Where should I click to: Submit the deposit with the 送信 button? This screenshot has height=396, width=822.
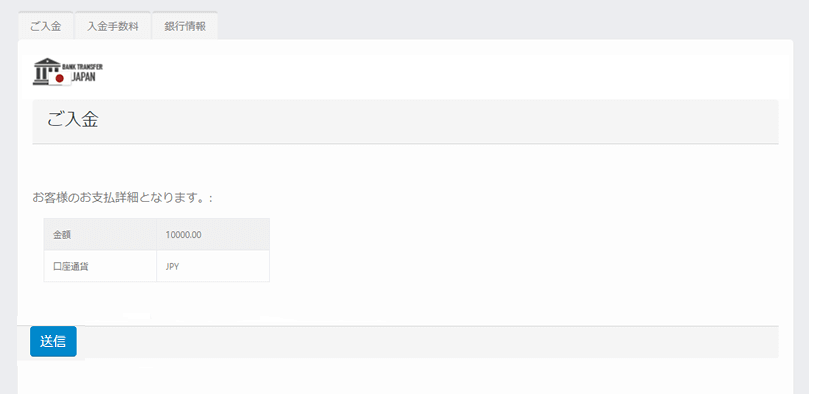pos(53,341)
